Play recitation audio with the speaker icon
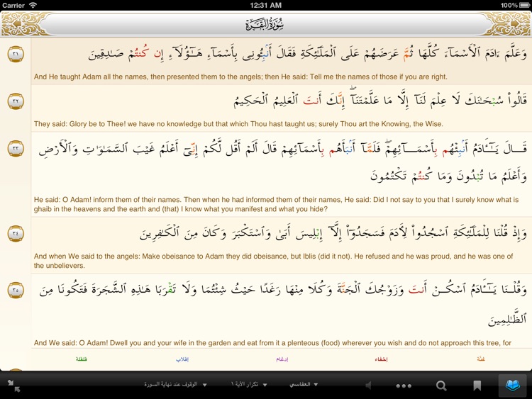This screenshot has height=399, width=532. [x=368, y=386]
